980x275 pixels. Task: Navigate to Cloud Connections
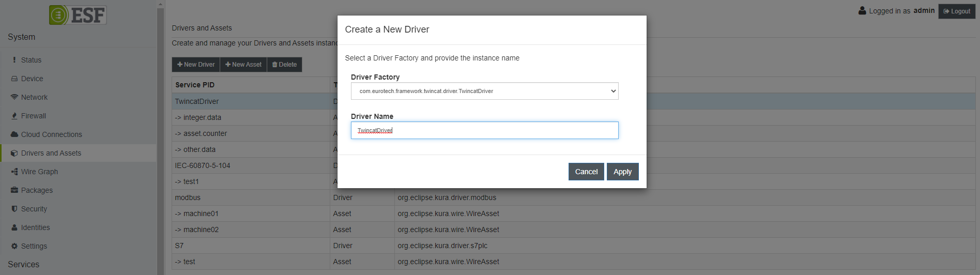(52, 134)
